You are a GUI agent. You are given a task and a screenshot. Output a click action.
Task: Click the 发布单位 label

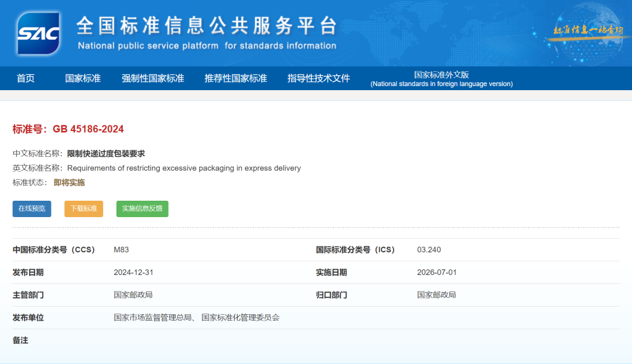tap(28, 318)
